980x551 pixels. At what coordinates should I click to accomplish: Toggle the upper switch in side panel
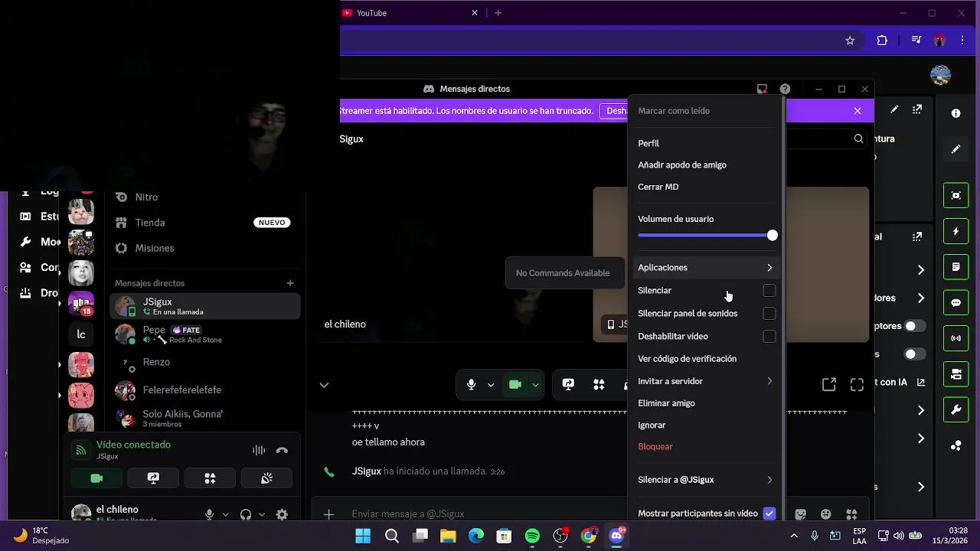point(914,326)
